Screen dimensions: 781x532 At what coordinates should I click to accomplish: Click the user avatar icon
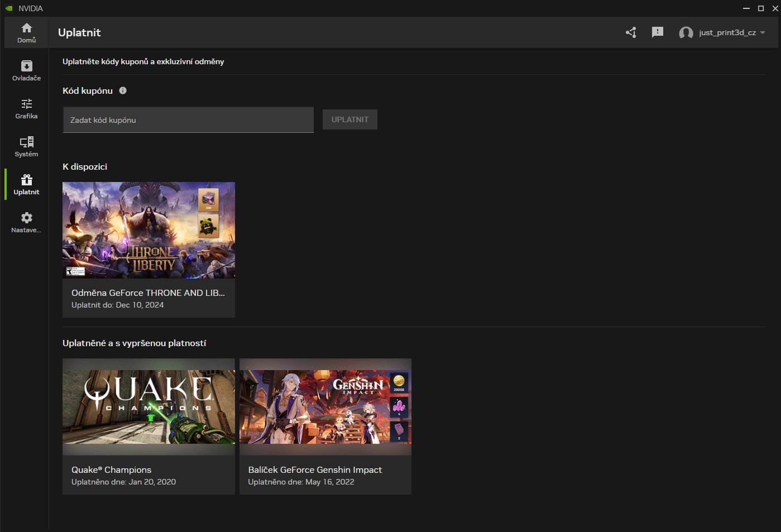point(686,33)
